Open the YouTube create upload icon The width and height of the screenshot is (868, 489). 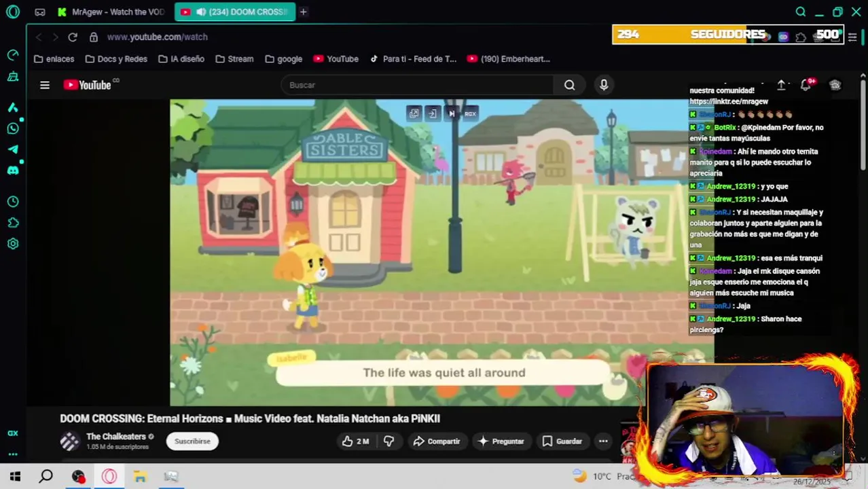(781, 85)
